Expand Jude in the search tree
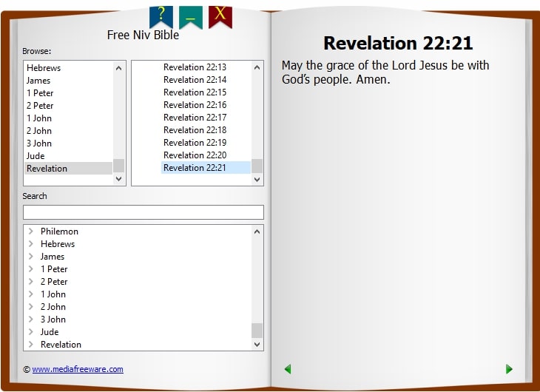540x392 pixels. [x=30, y=331]
